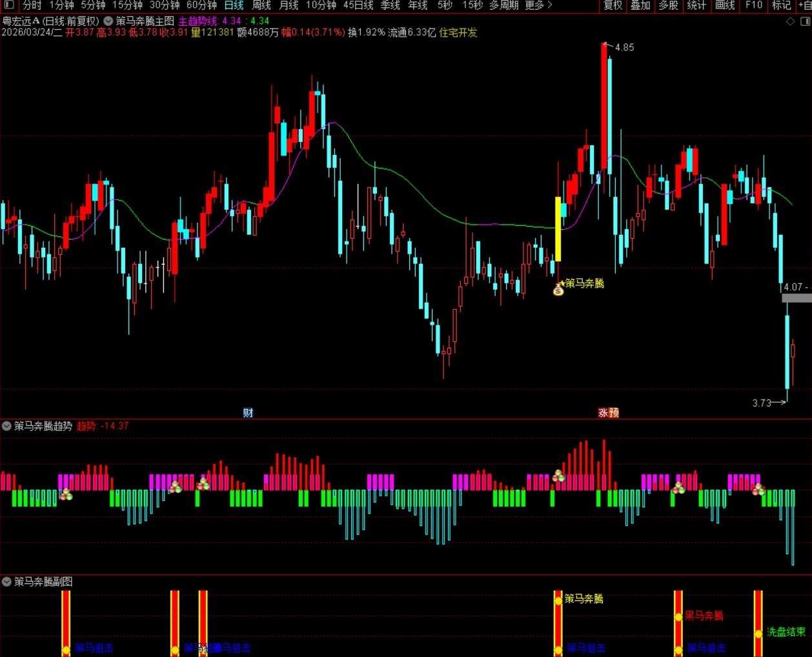Click the 住宅开发 sector link

pyautogui.click(x=458, y=32)
